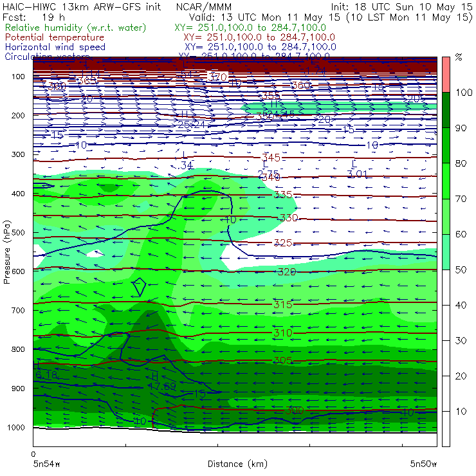Click the blue 'L .34' wind minimum label

[x=186, y=161]
